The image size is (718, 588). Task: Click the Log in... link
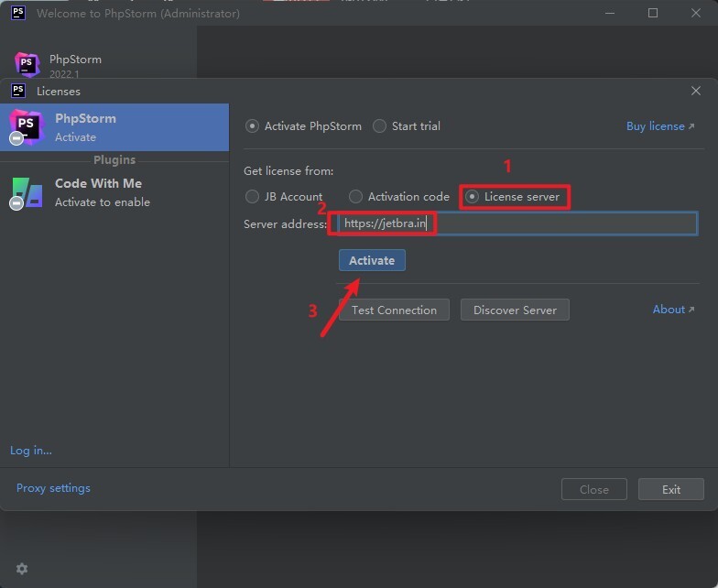pyautogui.click(x=31, y=451)
